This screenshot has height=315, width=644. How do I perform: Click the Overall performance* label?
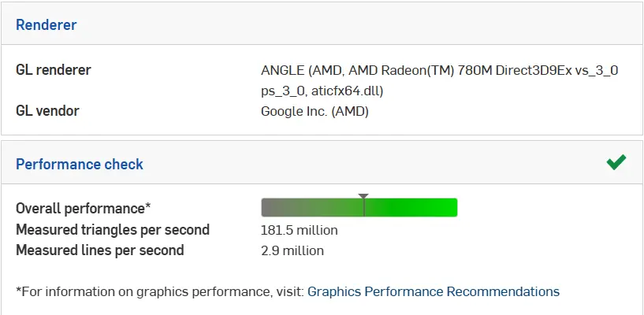point(83,209)
